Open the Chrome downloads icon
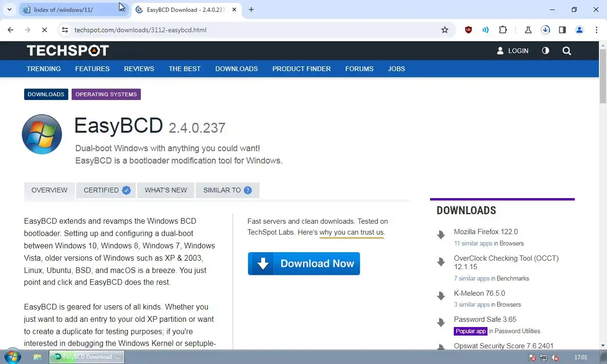 point(545,30)
